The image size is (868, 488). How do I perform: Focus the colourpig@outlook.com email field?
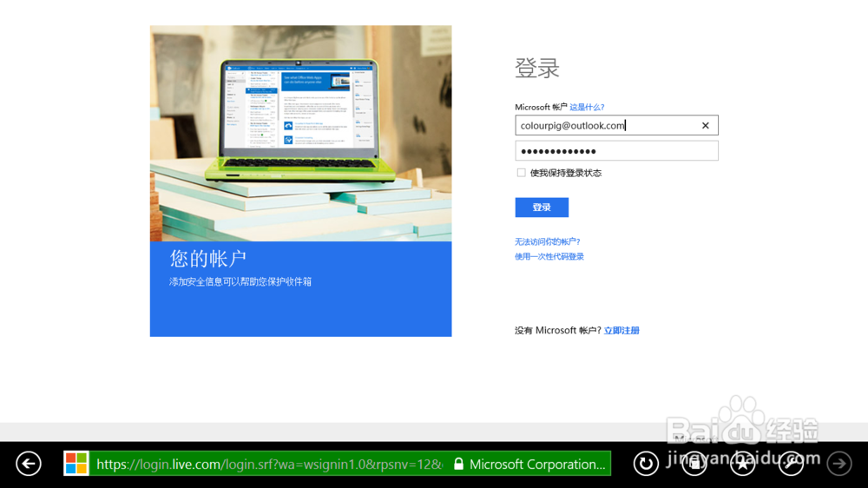coord(616,125)
